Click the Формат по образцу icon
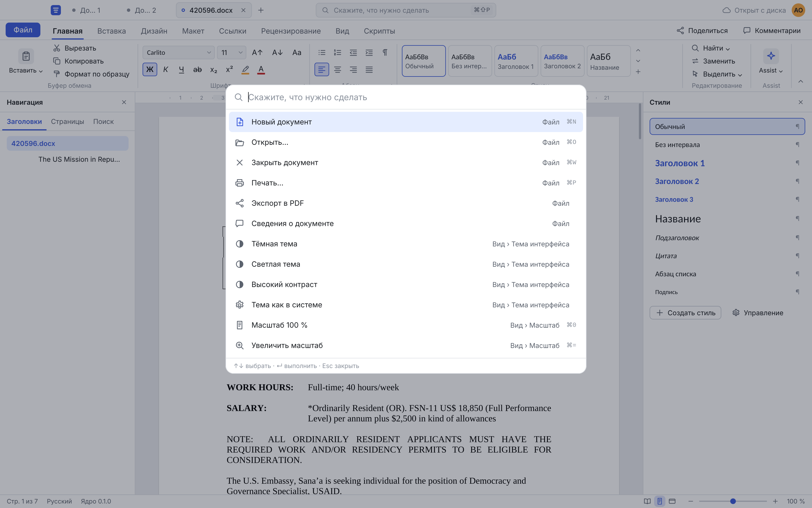Viewport: 812px width, 508px height. pyautogui.click(x=57, y=74)
